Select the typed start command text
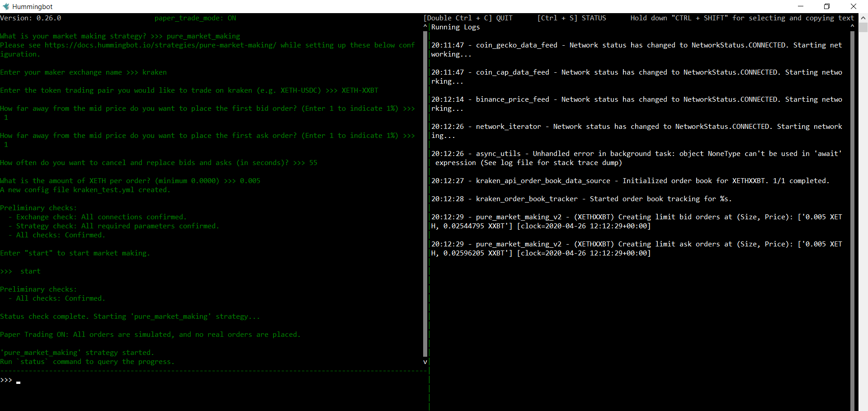This screenshot has width=868, height=411. 30,271
